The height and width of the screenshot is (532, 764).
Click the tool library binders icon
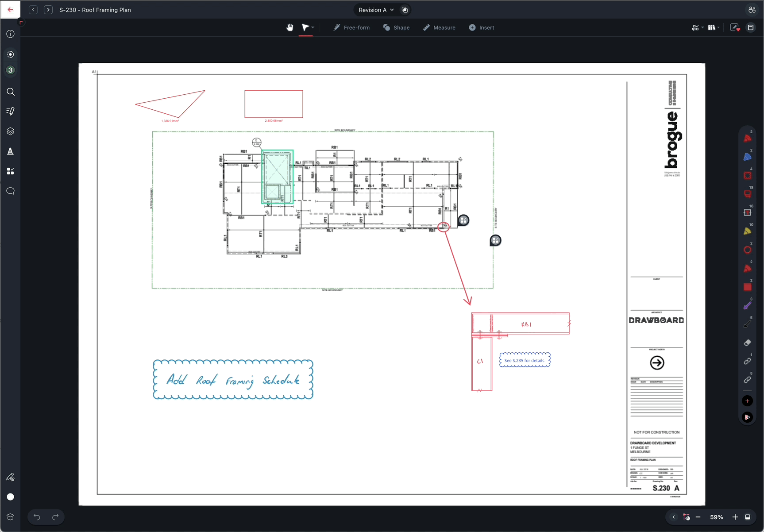click(x=711, y=27)
